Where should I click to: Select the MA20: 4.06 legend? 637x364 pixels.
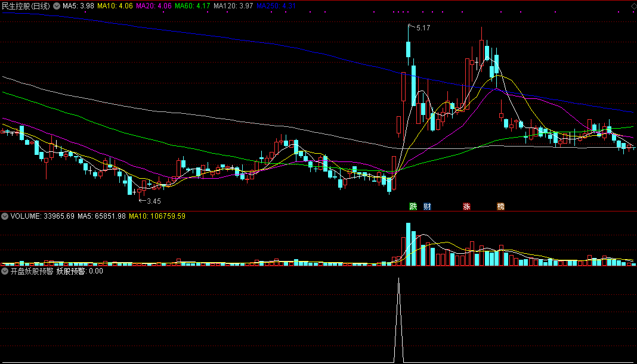click(x=153, y=6)
